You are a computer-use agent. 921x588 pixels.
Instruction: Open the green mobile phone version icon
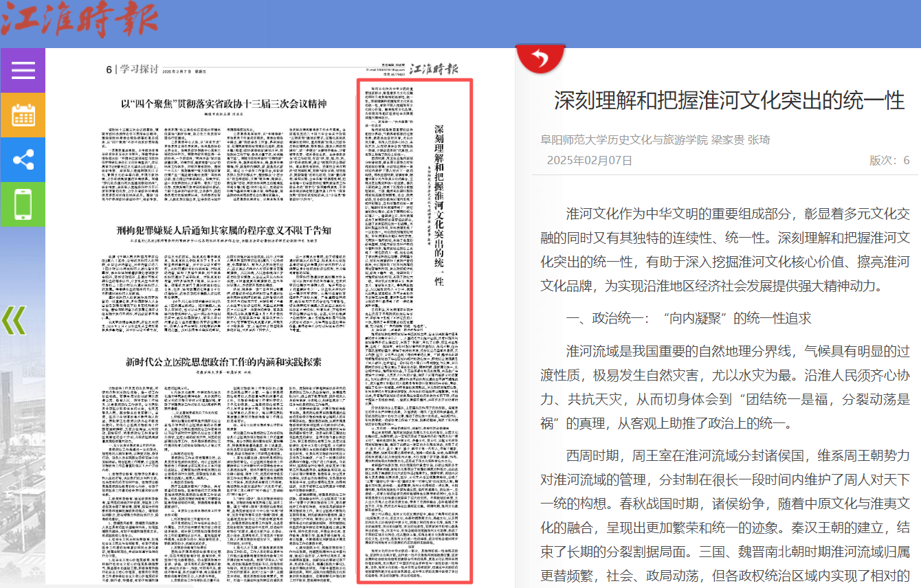click(23, 204)
